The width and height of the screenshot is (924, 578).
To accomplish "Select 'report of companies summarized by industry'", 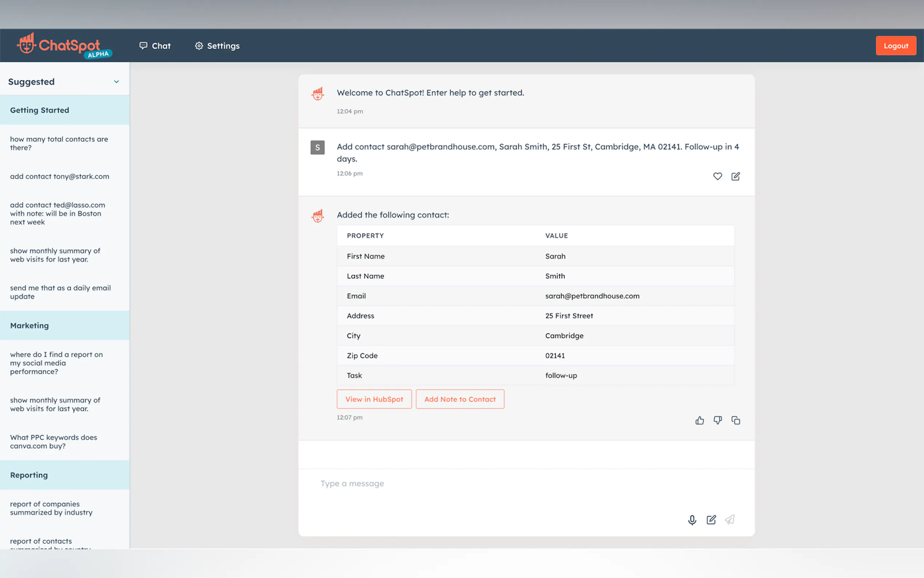I will coord(51,508).
